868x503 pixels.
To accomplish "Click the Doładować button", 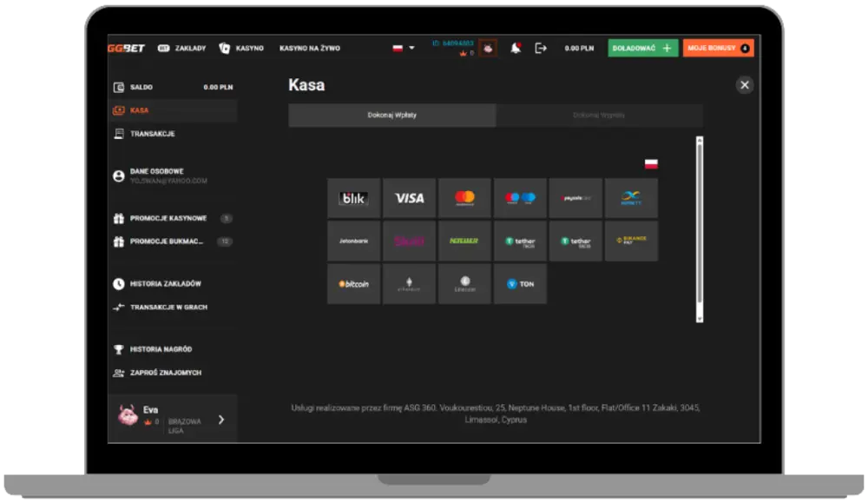I will [642, 48].
